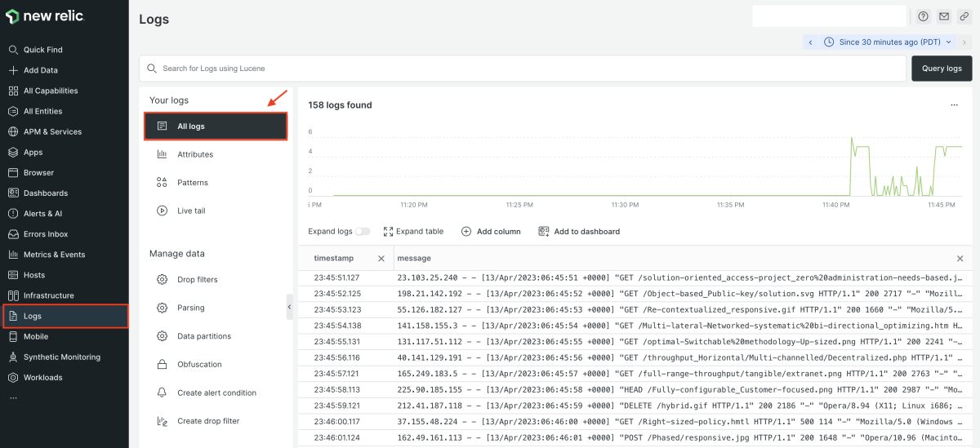This screenshot has height=448, width=980.
Task: Open Patterns in Your logs
Action: tap(192, 183)
